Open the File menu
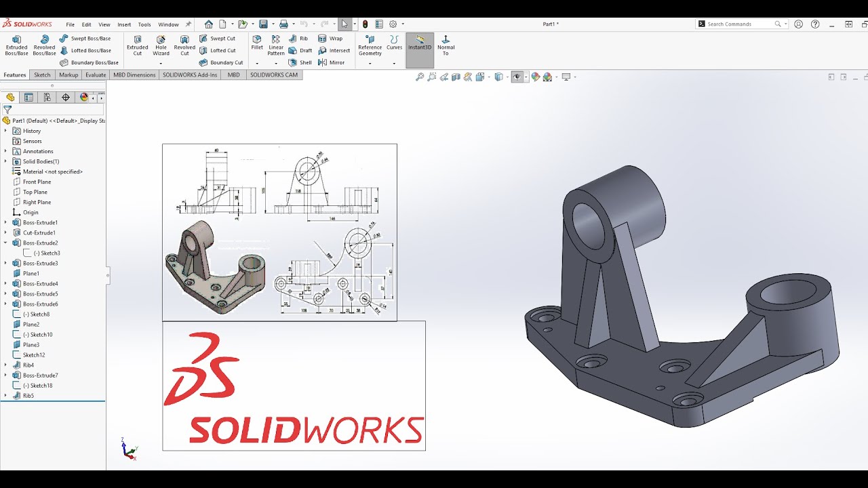868x488 pixels. tap(70, 24)
